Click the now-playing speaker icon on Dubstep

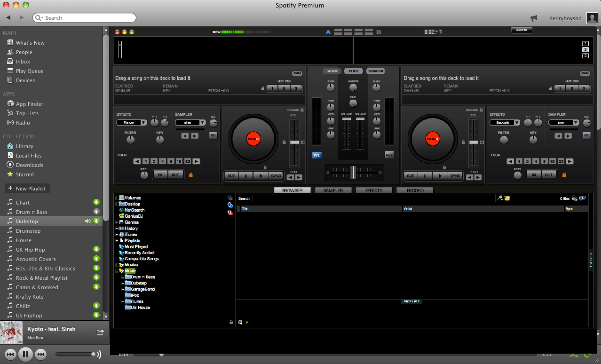(87, 221)
